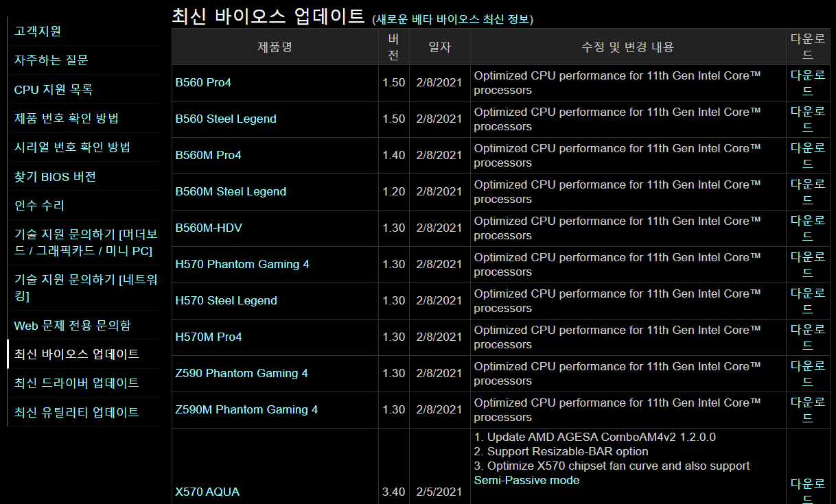836x504 pixels.
Task: Download BIOS for H570 Phantom Gaming 4
Action: pos(807,264)
